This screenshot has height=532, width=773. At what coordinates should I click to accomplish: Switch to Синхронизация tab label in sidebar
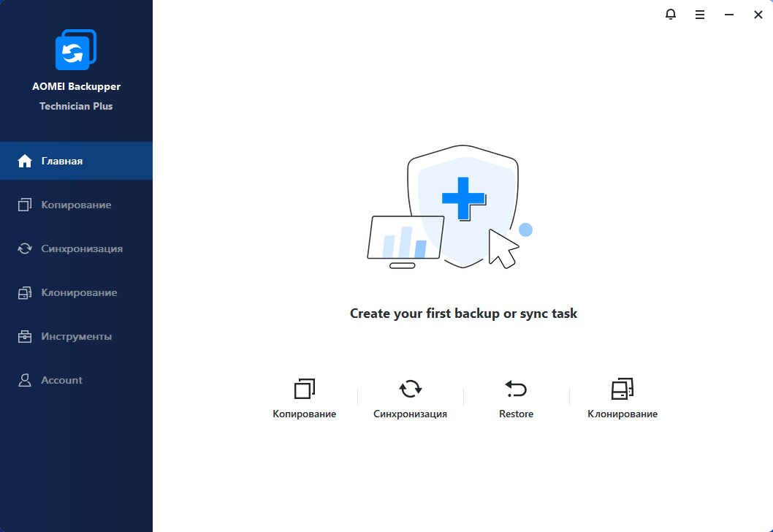[82, 248]
